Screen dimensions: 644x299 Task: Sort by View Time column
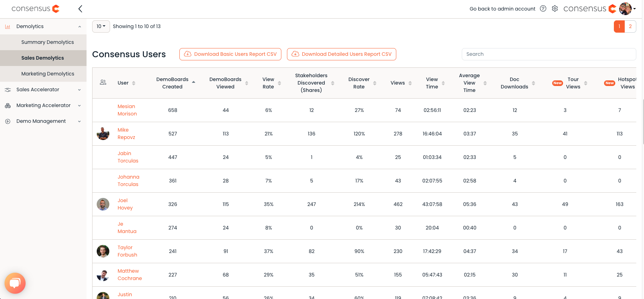tap(443, 83)
